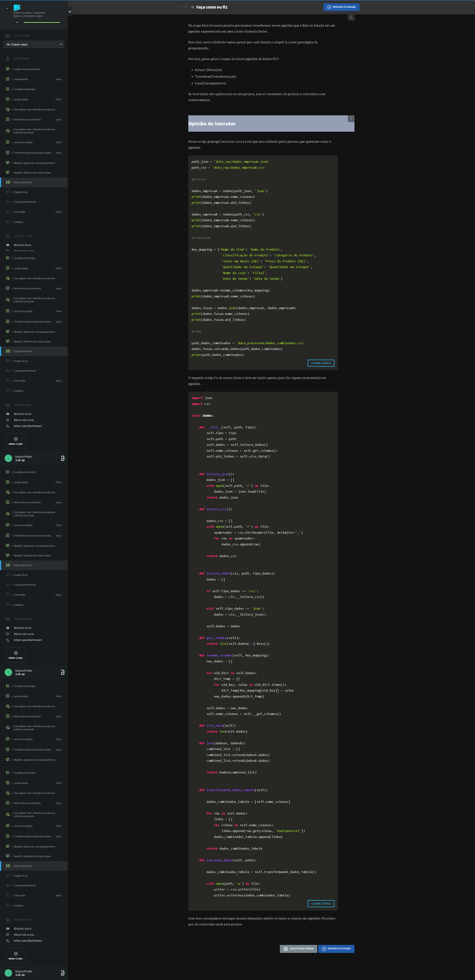Click the bullet 'Transform(Transformação)'
This screenshot has width=475, height=980.
click(215, 77)
